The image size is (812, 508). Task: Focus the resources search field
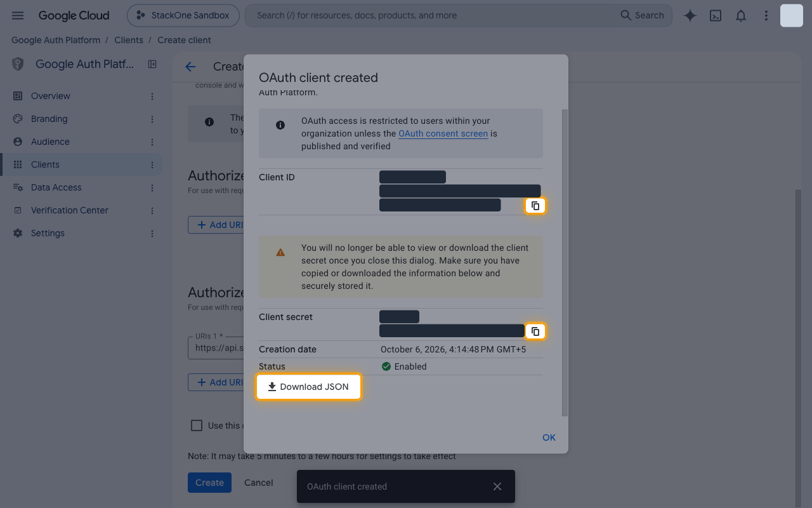(431, 16)
